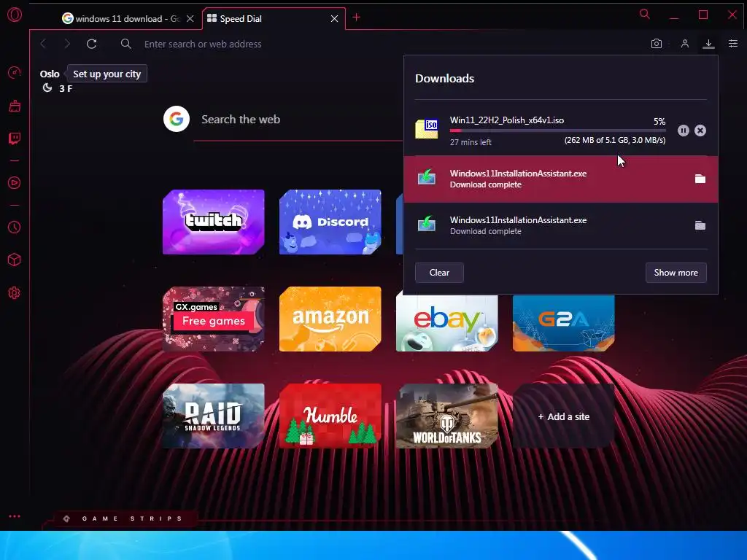Open Twitch panel in sidebar
747x560 pixels.
point(15,139)
